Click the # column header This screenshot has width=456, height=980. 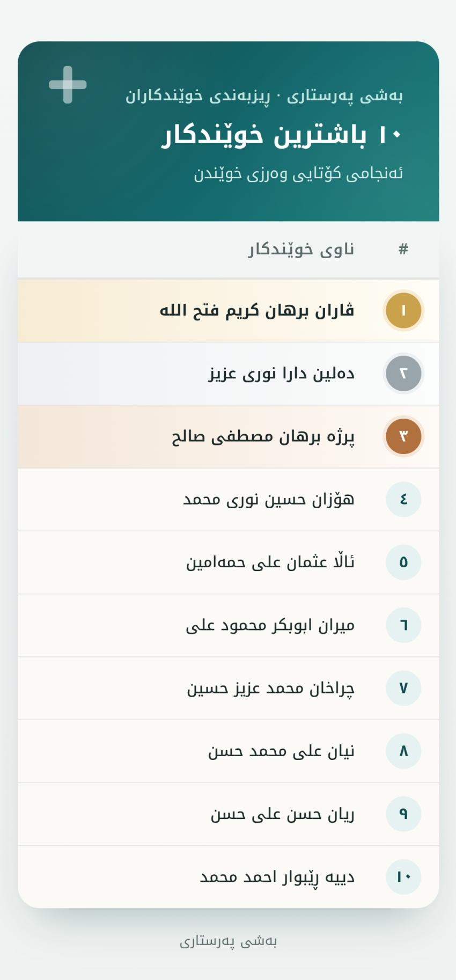(x=403, y=249)
